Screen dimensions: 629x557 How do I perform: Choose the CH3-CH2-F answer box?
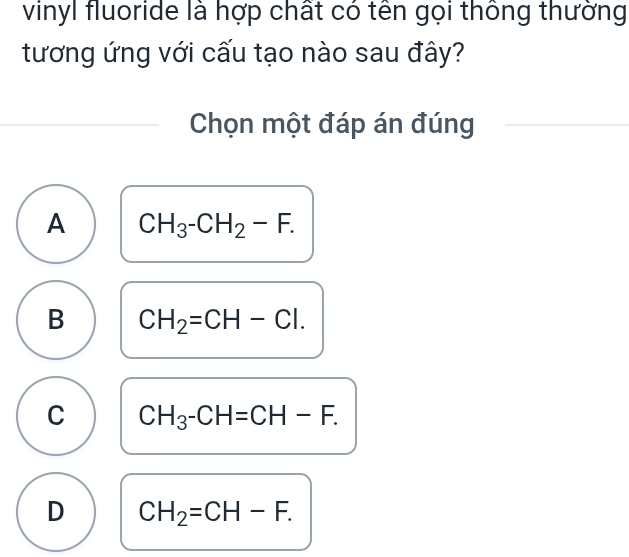(217, 224)
